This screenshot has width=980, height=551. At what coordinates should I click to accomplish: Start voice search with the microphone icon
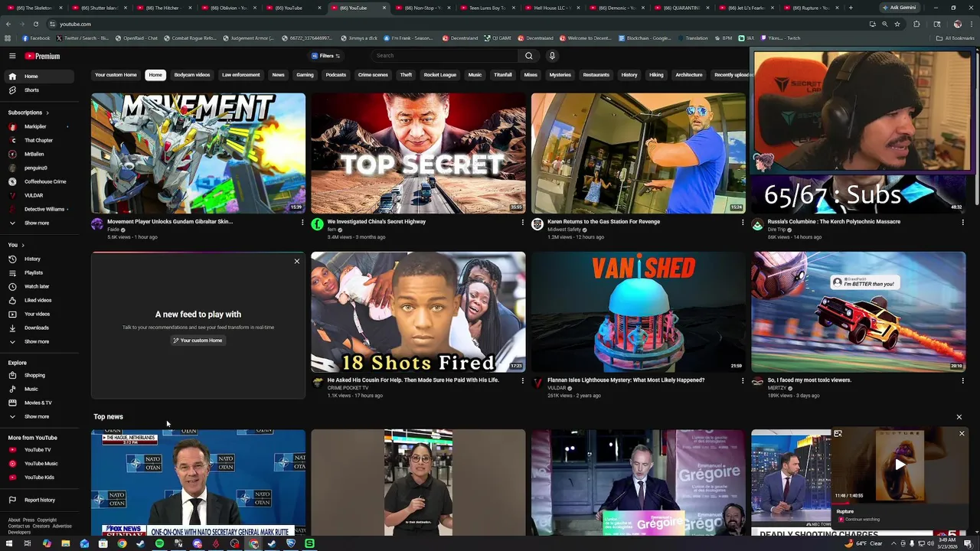552,56
